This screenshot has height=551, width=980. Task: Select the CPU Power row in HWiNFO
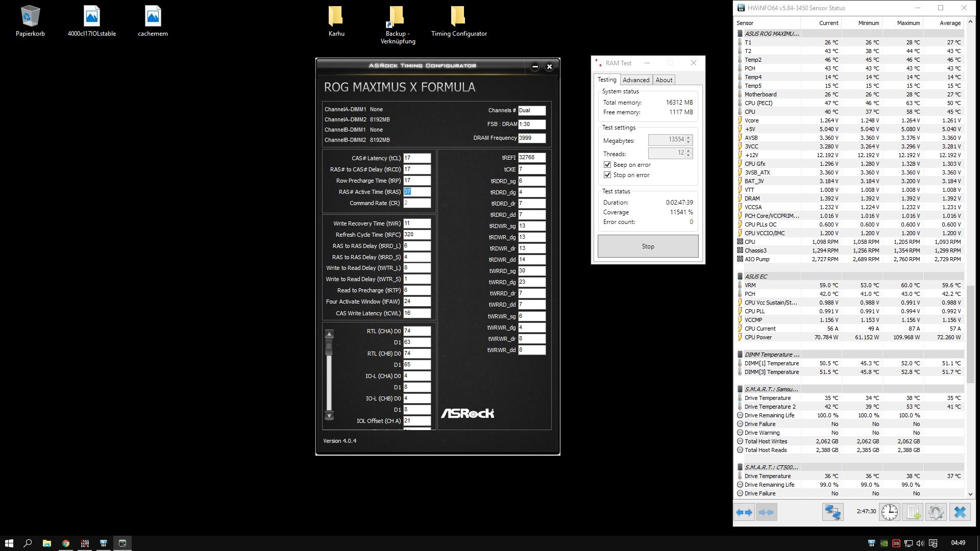[x=849, y=337]
